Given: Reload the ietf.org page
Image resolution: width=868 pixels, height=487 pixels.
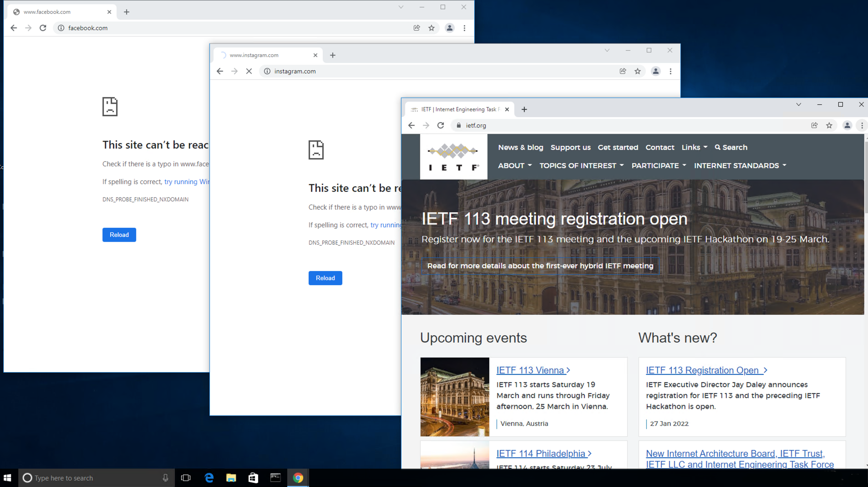Looking at the screenshot, I should point(441,125).
